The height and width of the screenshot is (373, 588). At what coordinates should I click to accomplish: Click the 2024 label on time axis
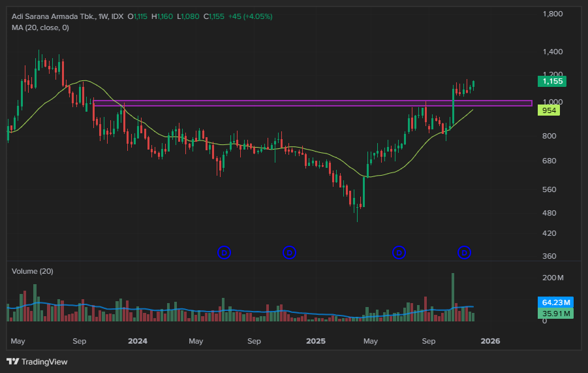(x=138, y=341)
